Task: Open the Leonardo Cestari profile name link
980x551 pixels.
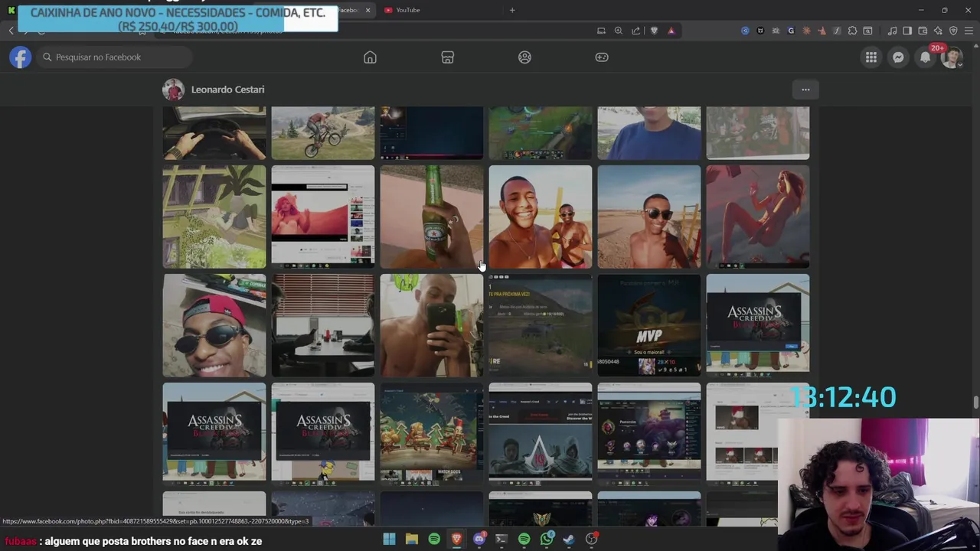Action: point(227,90)
